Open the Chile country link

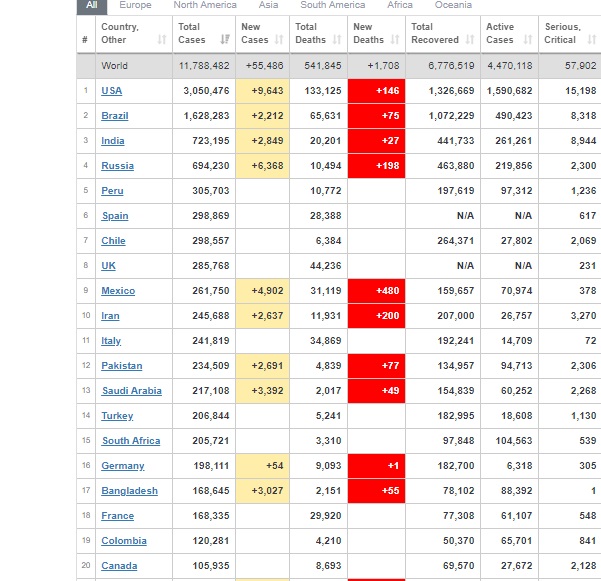pyautogui.click(x=113, y=241)
